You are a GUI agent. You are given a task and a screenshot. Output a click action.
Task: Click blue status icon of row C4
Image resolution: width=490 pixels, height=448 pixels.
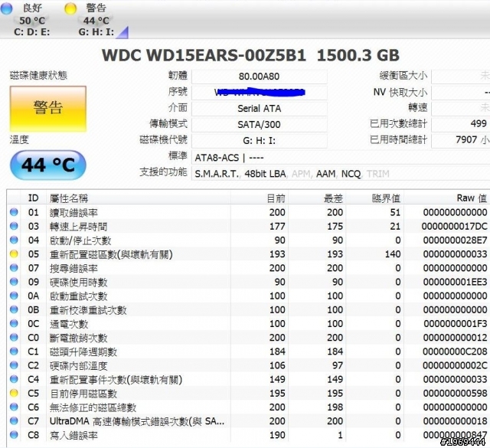[x=14, y=379]
